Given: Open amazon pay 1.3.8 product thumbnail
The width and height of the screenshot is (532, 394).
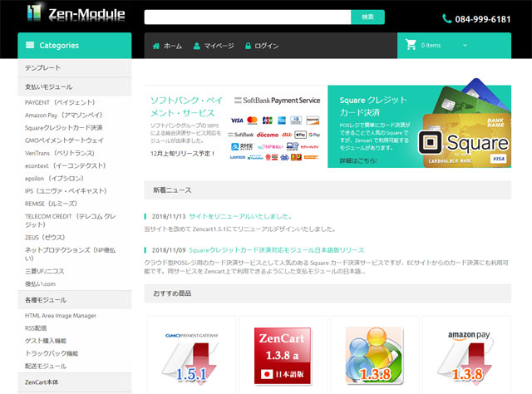Looking at the screenshot, I should (466, 357).
